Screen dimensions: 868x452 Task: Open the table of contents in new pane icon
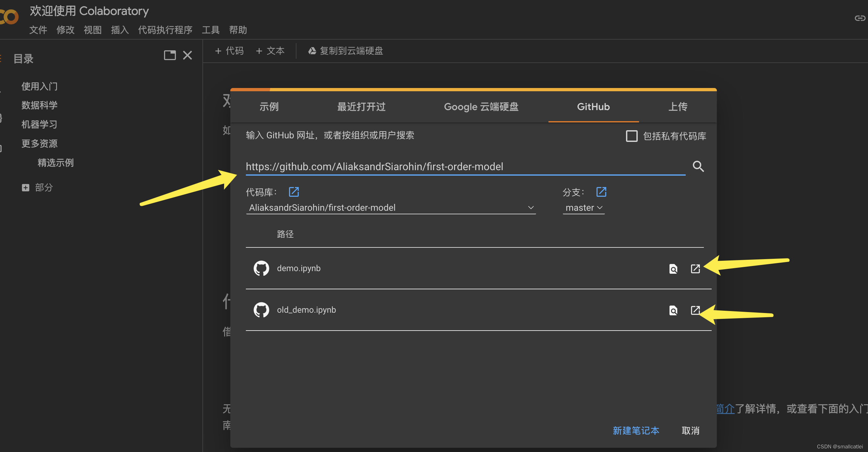[x=170, y=55]
